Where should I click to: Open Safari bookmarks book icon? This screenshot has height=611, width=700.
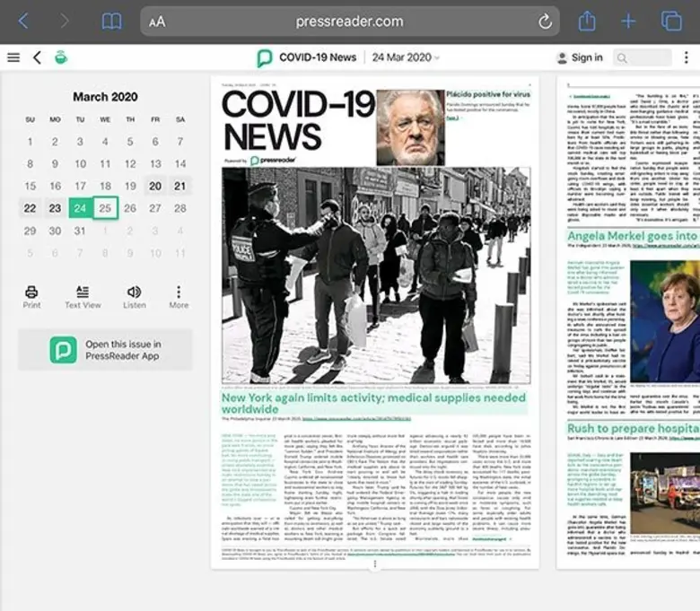point(111,21)
